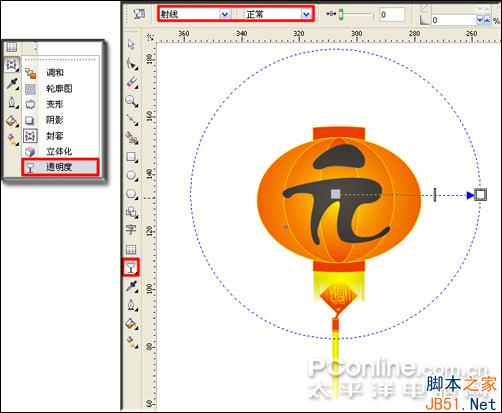Click the eyedropper icon in left flyout strip
Image resolution: width=502 pixels, height=413 pixels.
coord(12,83)
